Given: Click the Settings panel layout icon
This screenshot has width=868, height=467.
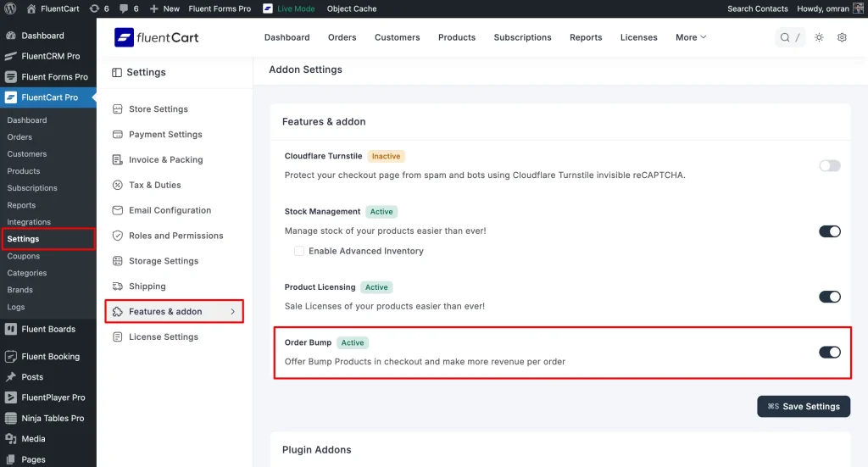Looking at the screenshot, I should (117, 73).
